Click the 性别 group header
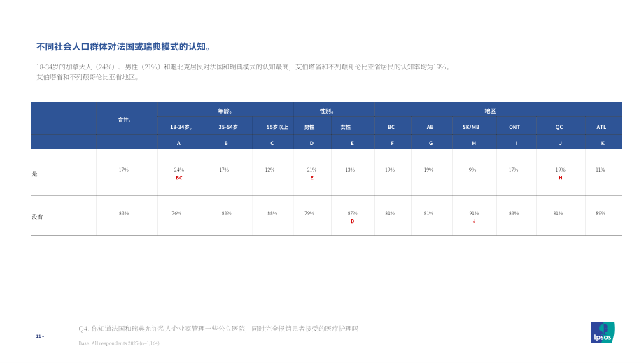This screenshot has width=644, height=363. tap(326, 111)
